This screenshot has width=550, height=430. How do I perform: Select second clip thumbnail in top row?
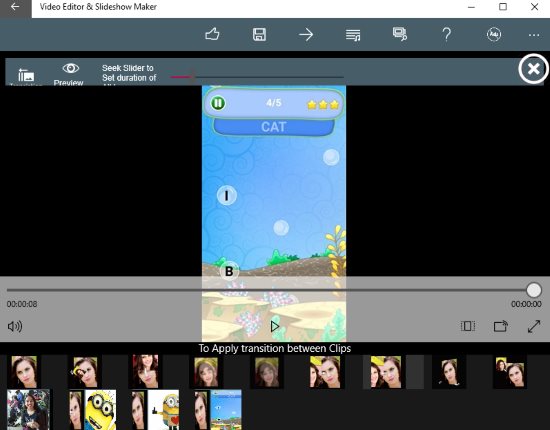(x=85, y=372)
